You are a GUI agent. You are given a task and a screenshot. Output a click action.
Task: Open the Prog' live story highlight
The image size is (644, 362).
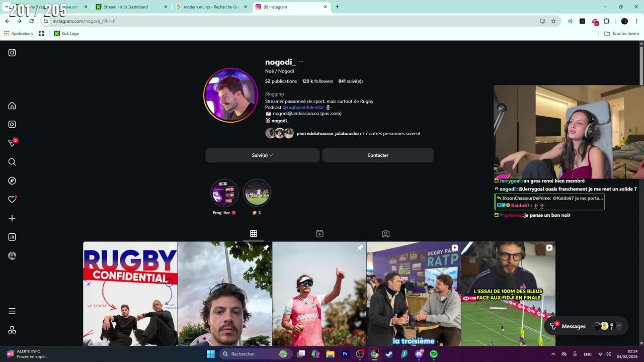click(224, 193)
